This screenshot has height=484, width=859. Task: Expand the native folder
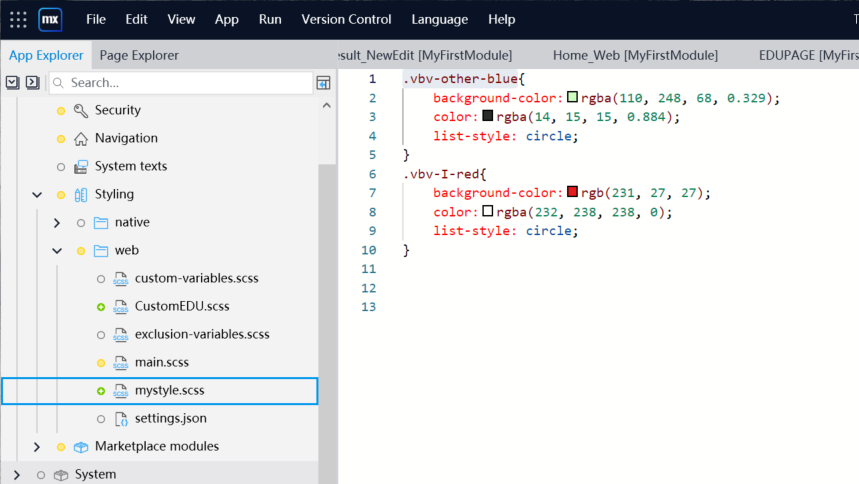pos(57,222)
